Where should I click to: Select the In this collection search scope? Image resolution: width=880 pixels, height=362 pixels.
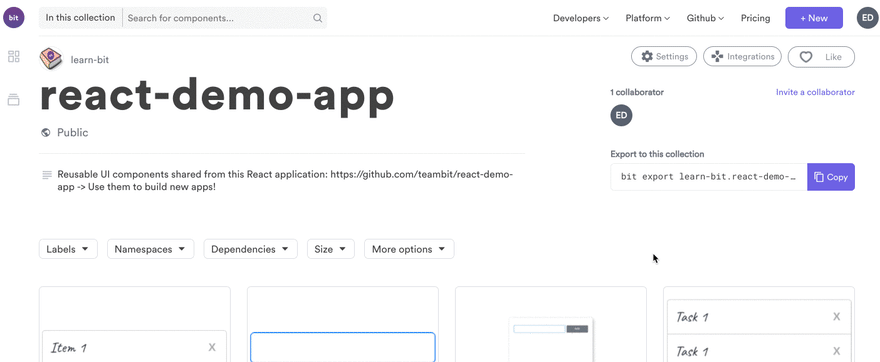80,18
